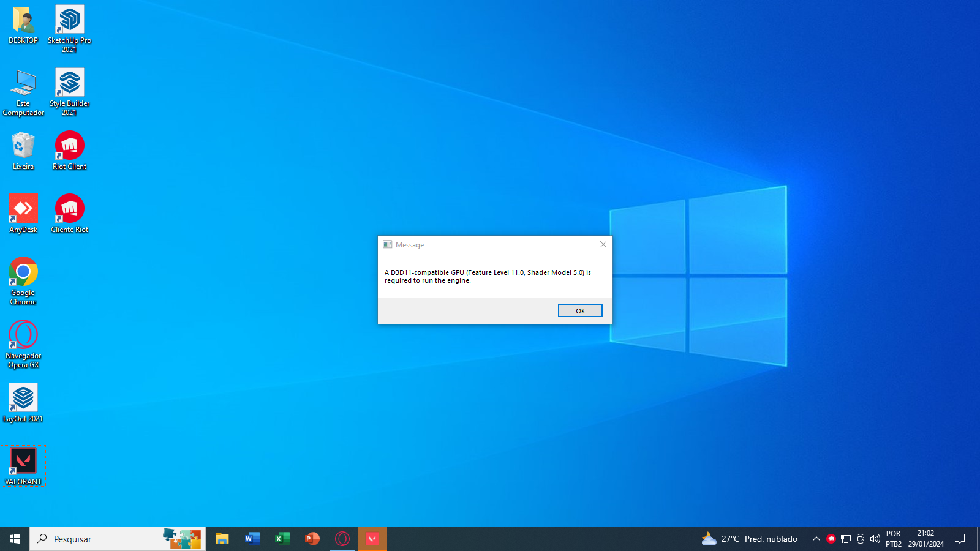Open PowerPoint from the taskbar
Screen dimensions: 980x551
tap(312, 539)
